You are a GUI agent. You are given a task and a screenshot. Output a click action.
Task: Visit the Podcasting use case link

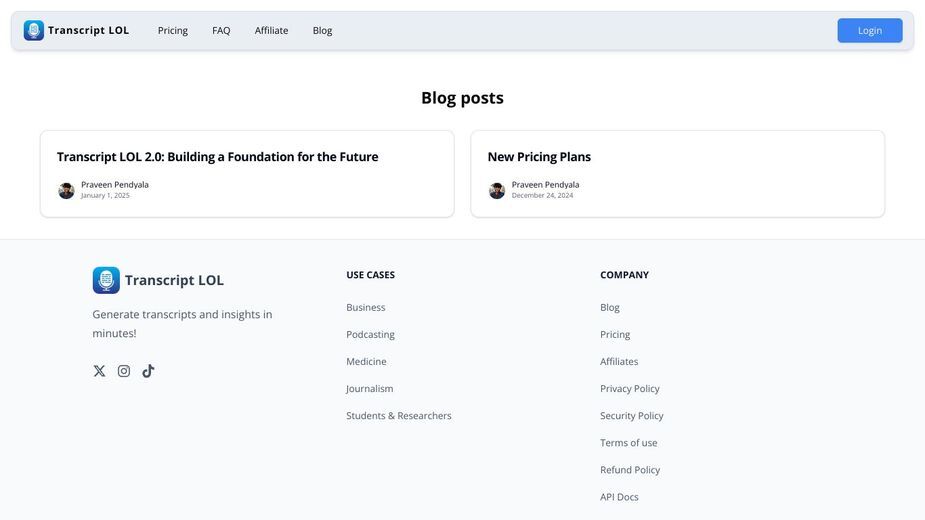tap(370, 335)
